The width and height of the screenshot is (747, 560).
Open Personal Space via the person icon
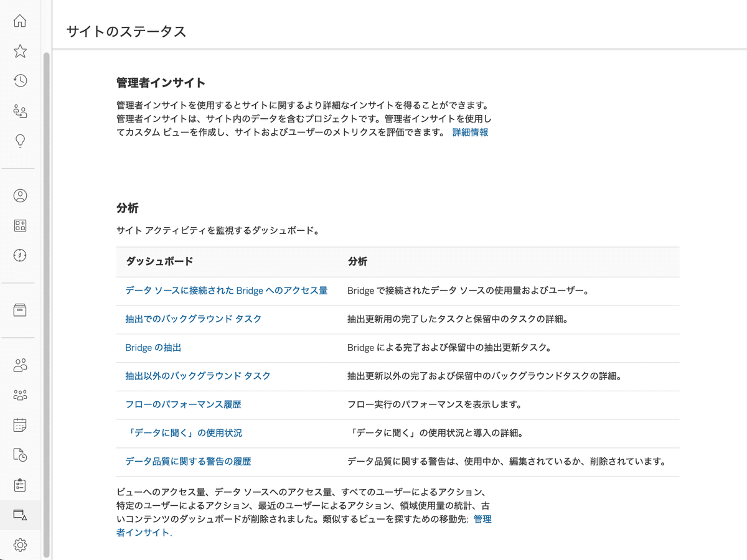point(20,195)
